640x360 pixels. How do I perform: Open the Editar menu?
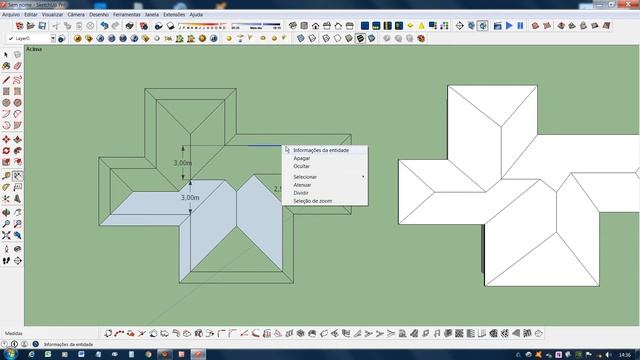31,14
